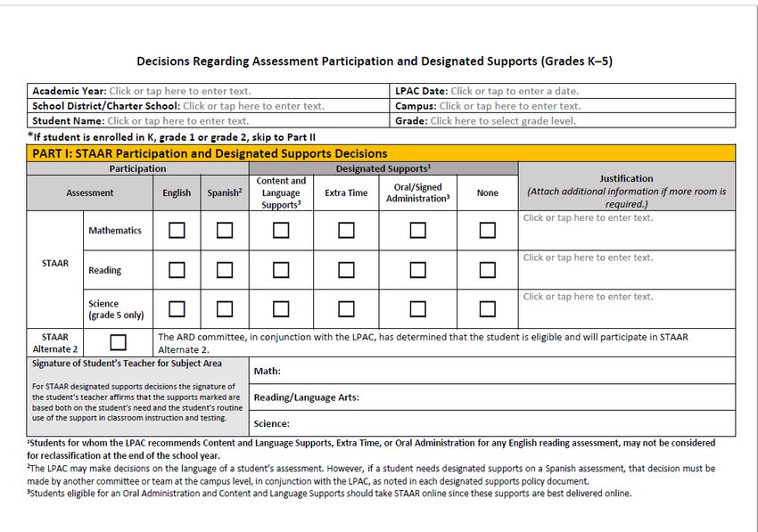Check the STAAR Alternate 2 participation box

pyautogui.click(x=118, y=342)
